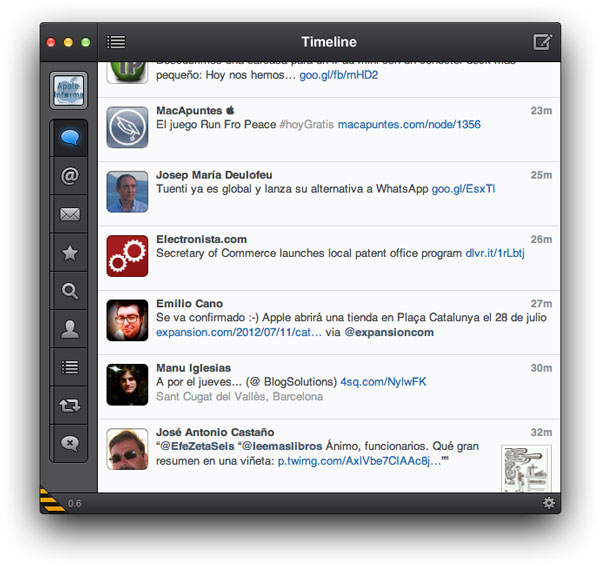Screen dimensions: 600x566
Task: Open link expansion.com/2012/07/11/cat…
Action: tap(239, 332)
